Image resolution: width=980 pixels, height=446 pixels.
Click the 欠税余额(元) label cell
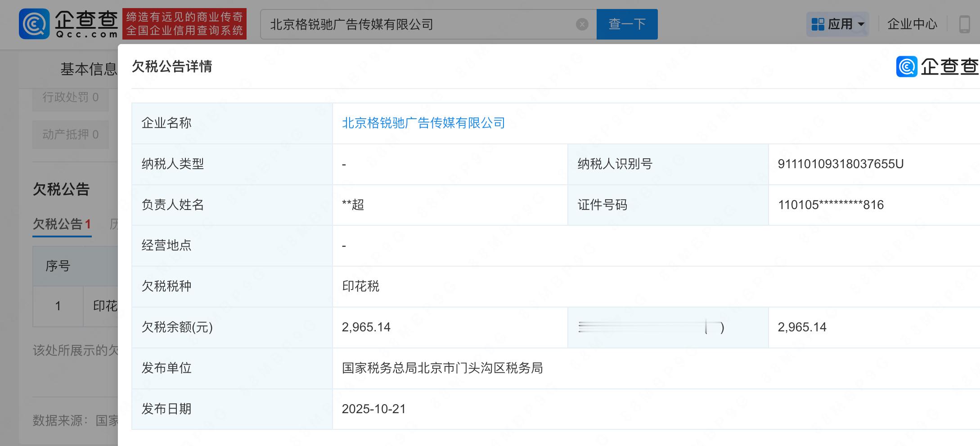[x=232, y=327]
